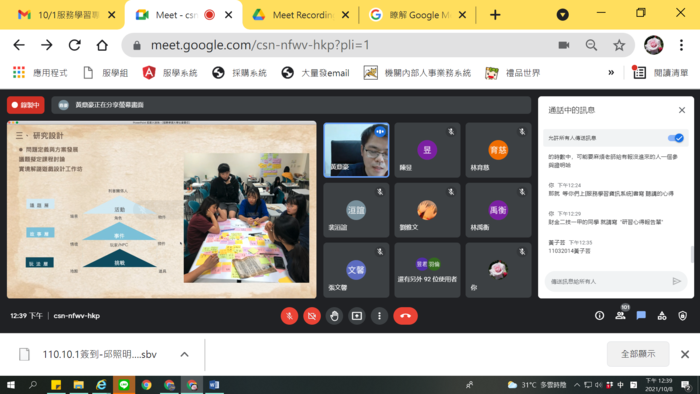700x394 pixels.
Task: Open more options three-dot menu in Meet
Action: tap(379, 316)
